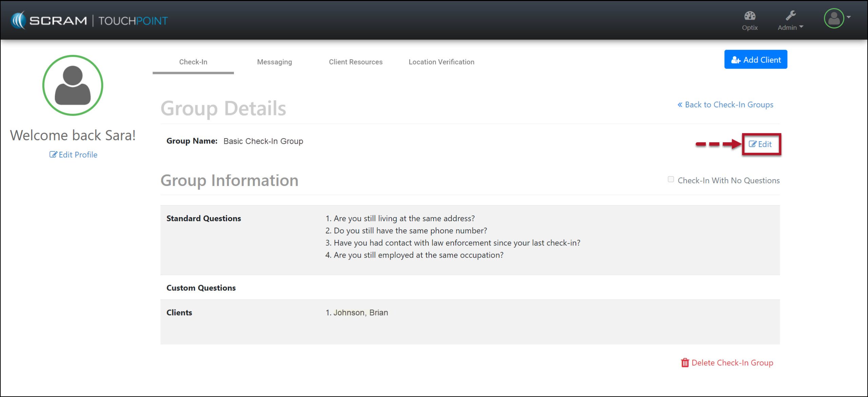Click the red trash can icon

pyautogui.click(x=685, y=363)
